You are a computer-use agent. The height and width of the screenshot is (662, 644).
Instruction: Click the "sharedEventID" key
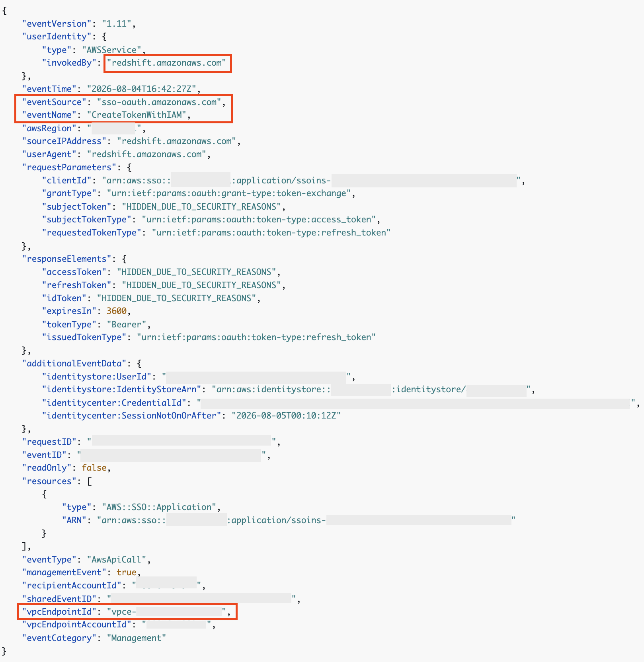(59, 599)
